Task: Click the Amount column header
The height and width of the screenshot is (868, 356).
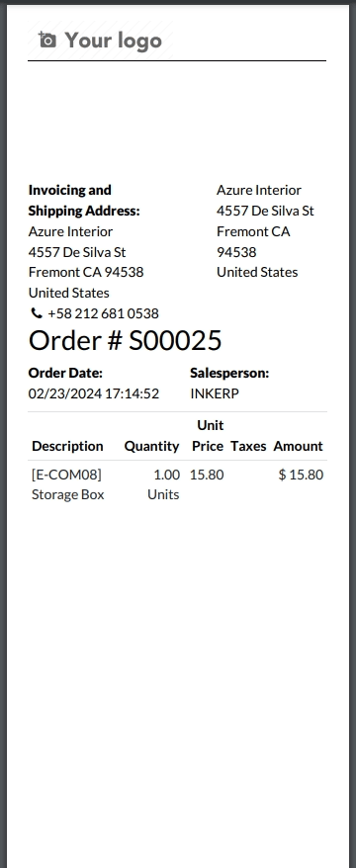Action: point(298,446)
